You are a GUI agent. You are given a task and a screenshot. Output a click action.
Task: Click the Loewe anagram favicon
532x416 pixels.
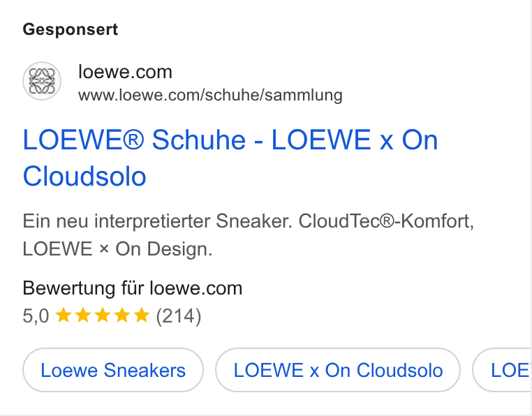pyautogui.click(x=42, y=81)
